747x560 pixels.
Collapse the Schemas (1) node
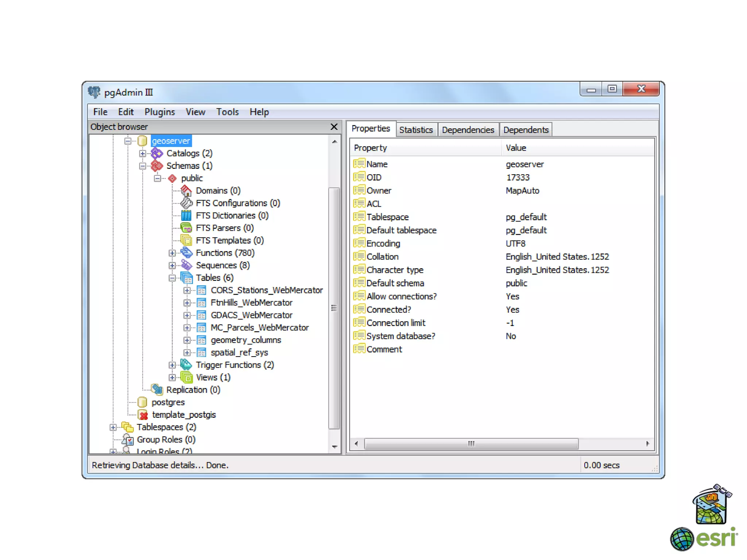point(143,166)
